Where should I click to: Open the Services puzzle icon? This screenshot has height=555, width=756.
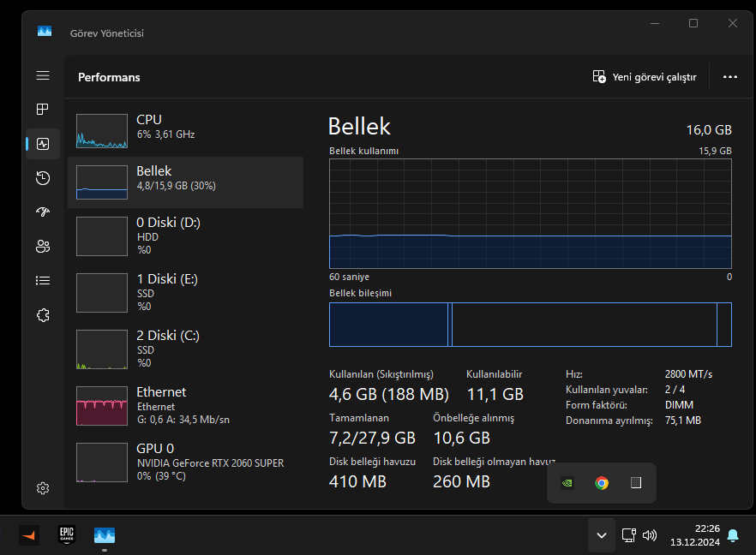pos(43,315)
